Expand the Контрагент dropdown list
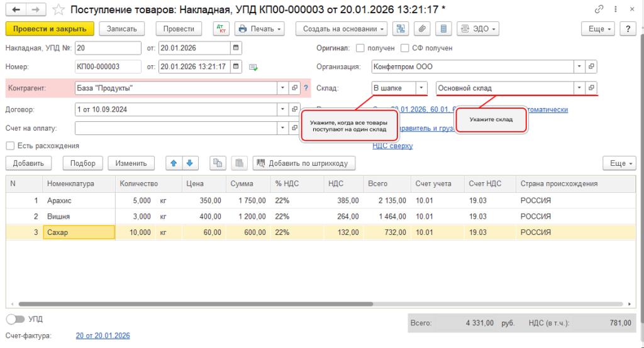Image resolution: width=644 pixels, height=348 pixels. [x=282, y=88]
